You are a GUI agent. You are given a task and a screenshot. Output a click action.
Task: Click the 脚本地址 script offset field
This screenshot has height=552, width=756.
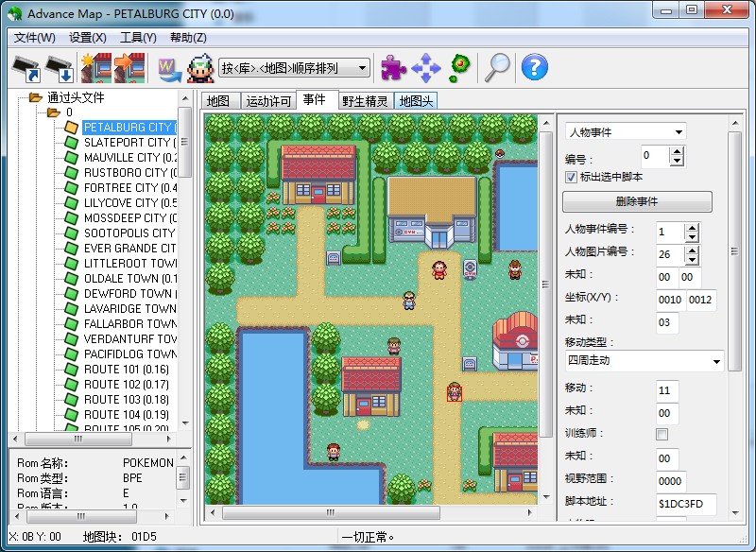point(686,504)
